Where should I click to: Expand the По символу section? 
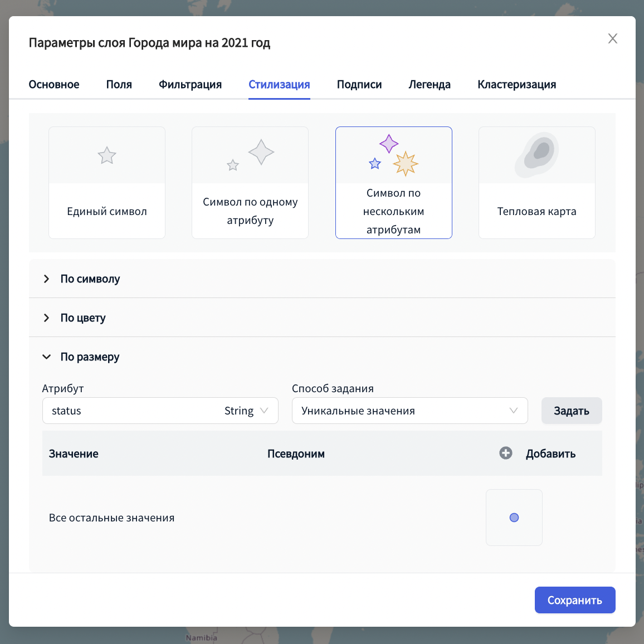pos(90,279)
